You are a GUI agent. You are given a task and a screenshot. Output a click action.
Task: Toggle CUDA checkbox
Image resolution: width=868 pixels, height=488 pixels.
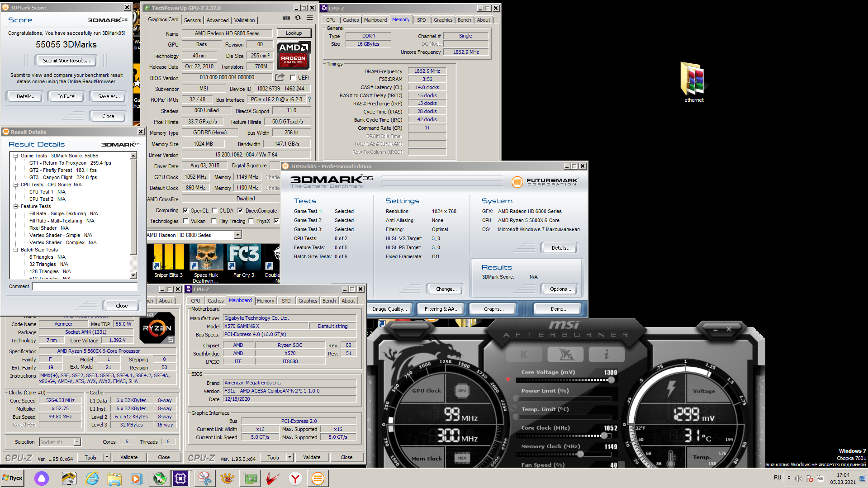coord(214,210)
